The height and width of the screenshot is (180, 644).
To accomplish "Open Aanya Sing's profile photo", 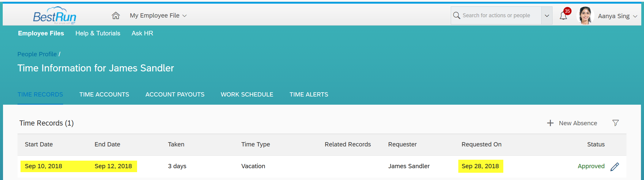I will [585, 16].
